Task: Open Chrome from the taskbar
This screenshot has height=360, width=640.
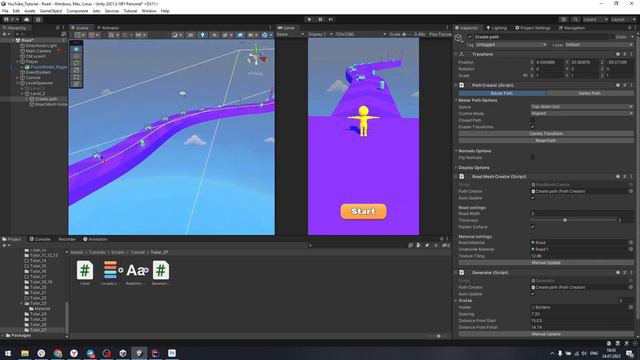Action: click(x=58, y=353)
